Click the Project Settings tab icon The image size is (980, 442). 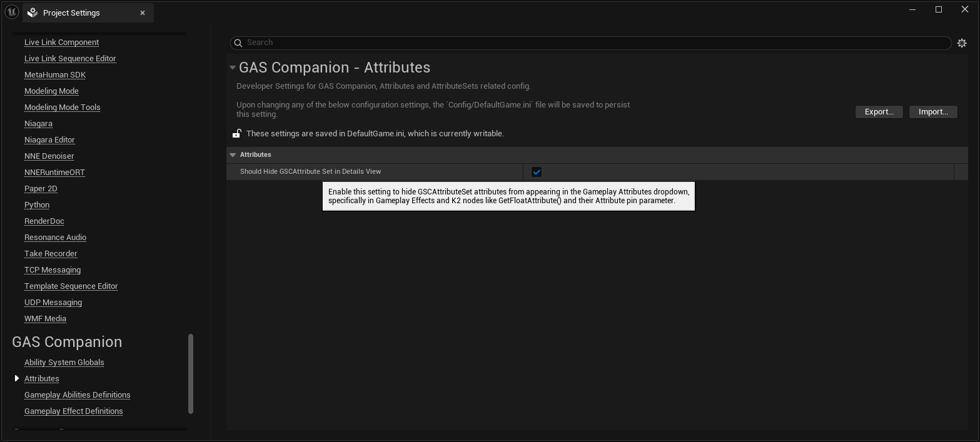tap(33, 13)
